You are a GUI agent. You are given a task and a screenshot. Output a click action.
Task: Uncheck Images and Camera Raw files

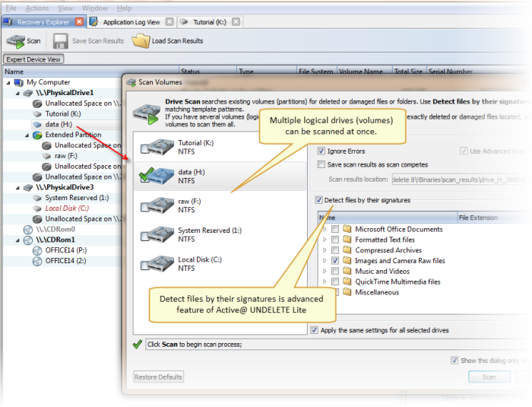pyautogui.click(x=335, y=261)
